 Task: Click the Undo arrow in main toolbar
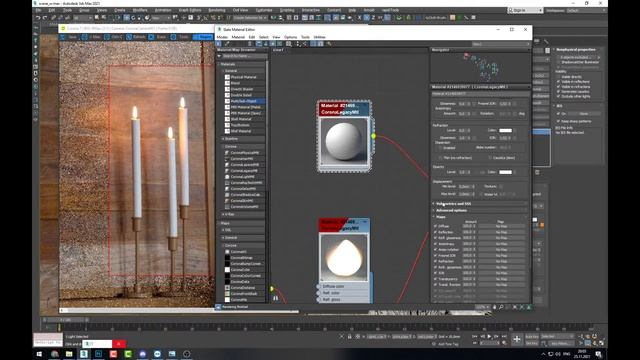[x=38, y=18]
